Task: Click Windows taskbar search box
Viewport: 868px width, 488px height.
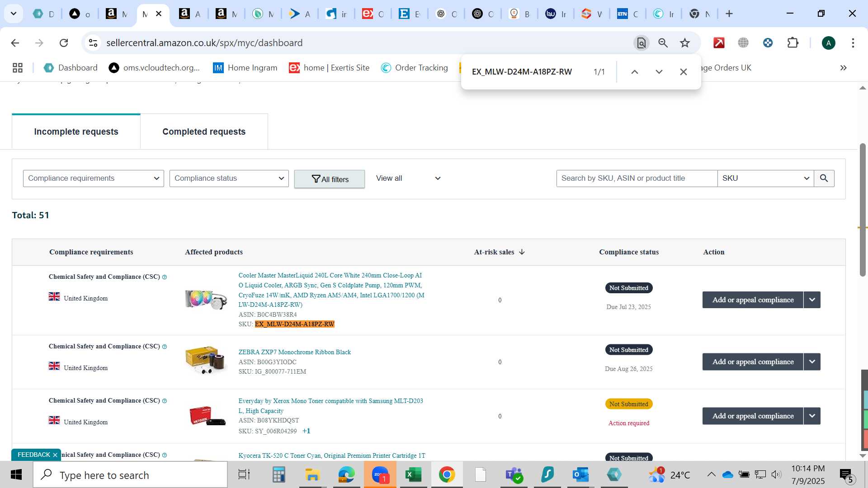Action: (130, 475)
